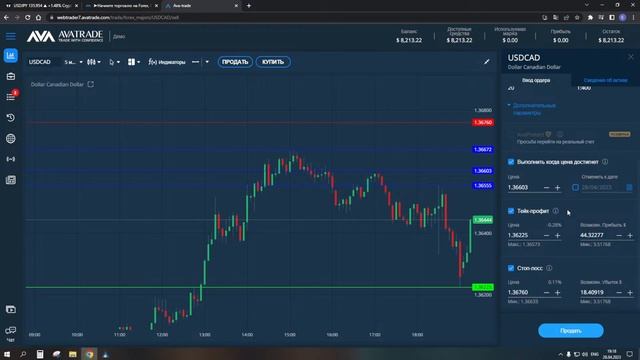The height and width of the screenshot is (360, 640).
Task: Click the green current price label 1.36444
Action: (x=482, y=220)
